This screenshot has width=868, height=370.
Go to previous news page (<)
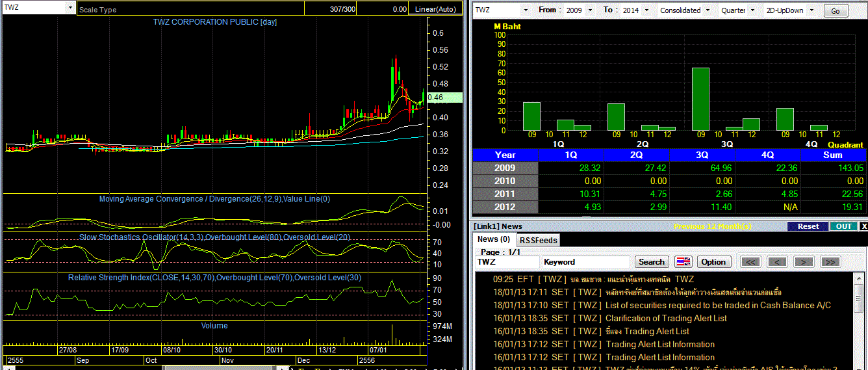(x=776, y=262)
